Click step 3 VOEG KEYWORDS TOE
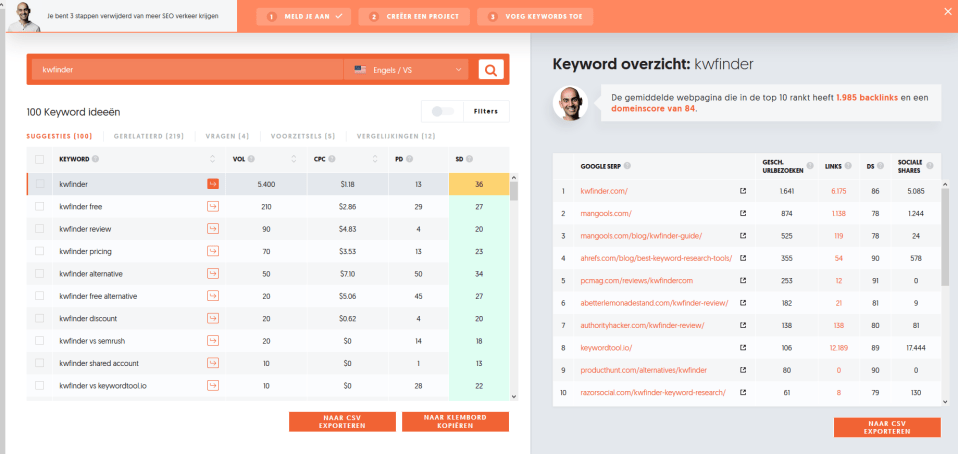958x454 pixels. (535, 16)
